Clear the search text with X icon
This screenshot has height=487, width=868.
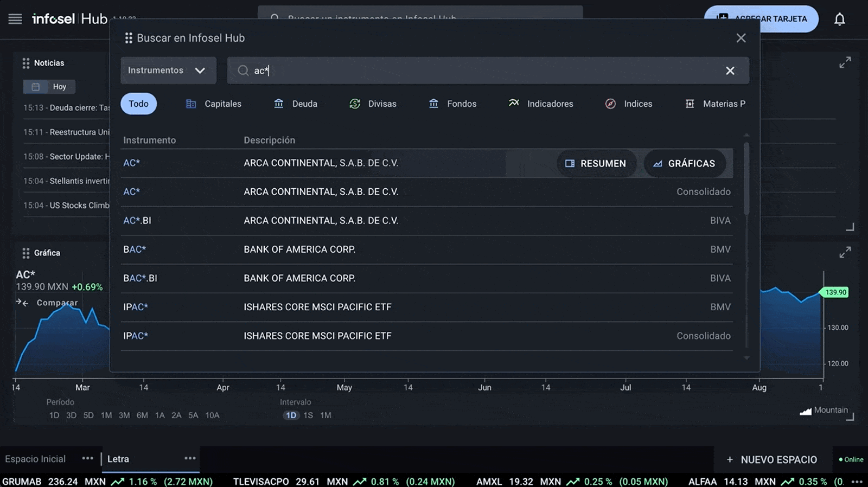tap(730, 71)
